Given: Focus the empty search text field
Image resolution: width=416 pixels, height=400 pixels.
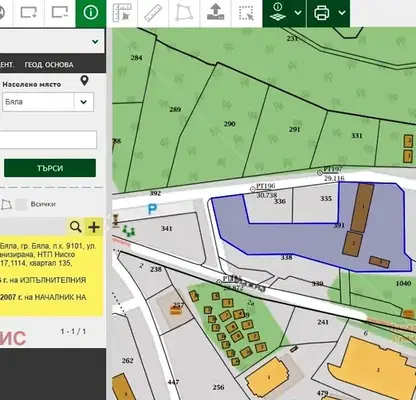Looking at the screenshot, I should pyautogui.click(x=48, y=140).
